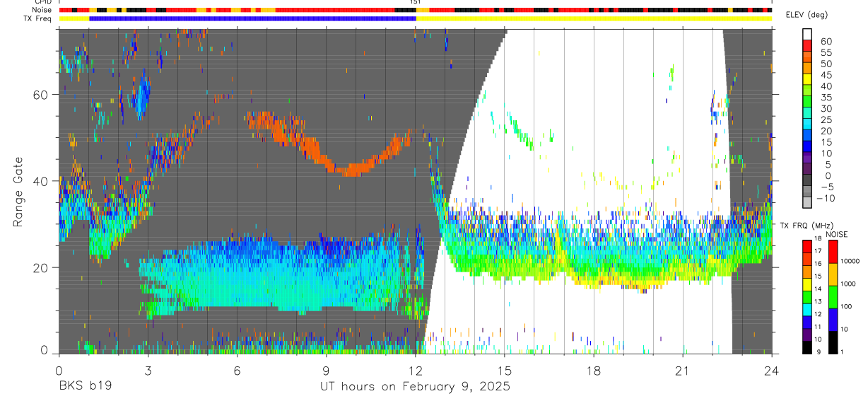Click '17' on the TX FRQ scale
This screenshot has width=868, height=401.
(819, 252)
